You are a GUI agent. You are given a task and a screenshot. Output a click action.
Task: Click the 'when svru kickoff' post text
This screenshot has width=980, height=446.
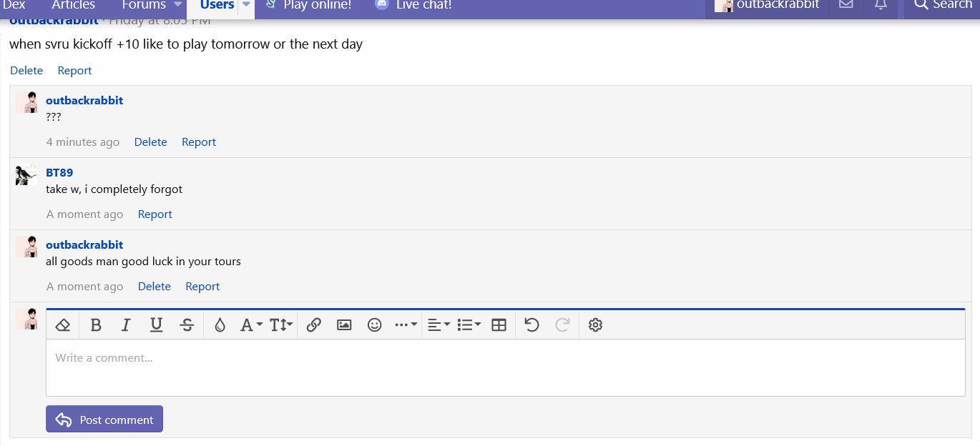(x=186, y=44)
